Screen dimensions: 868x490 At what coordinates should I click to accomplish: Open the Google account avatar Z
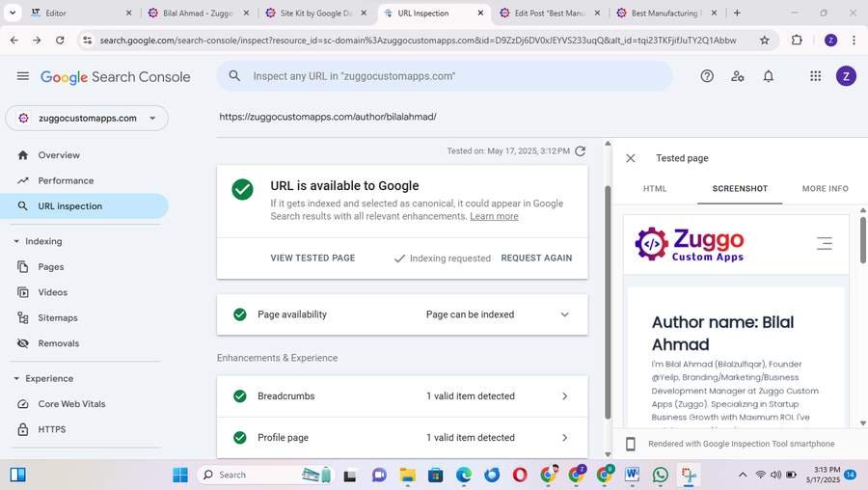pyautogui.click(x=846, y=76)
